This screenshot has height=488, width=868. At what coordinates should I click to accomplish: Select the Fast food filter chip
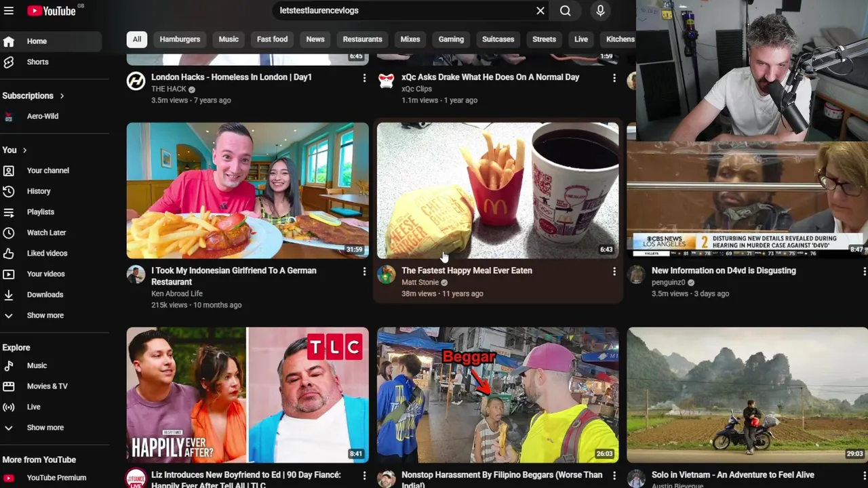[272, 39]
